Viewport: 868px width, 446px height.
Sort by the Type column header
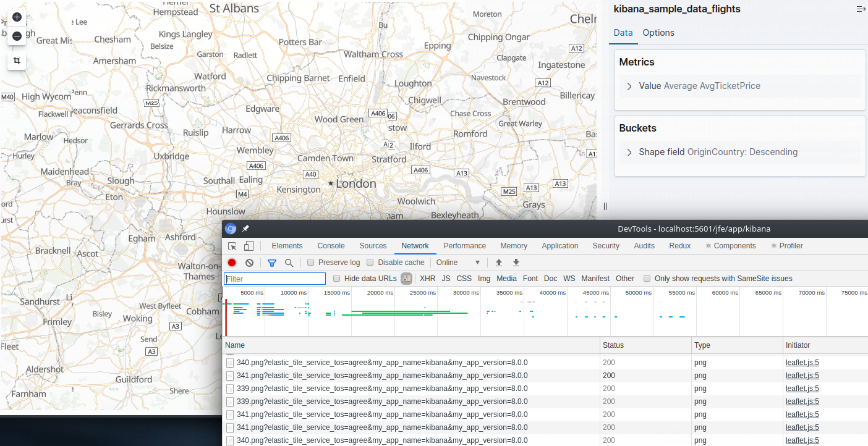(738, 345)
